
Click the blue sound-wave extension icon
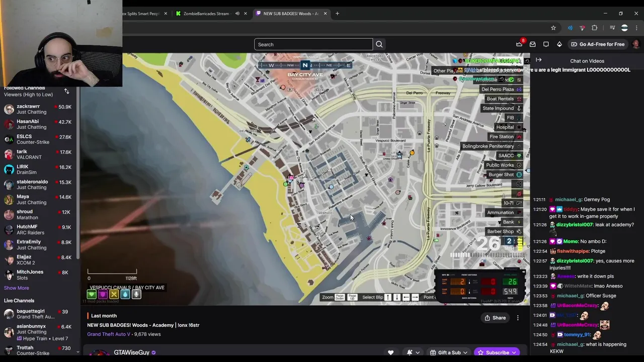pyautogui.click(x=570, y=28)
